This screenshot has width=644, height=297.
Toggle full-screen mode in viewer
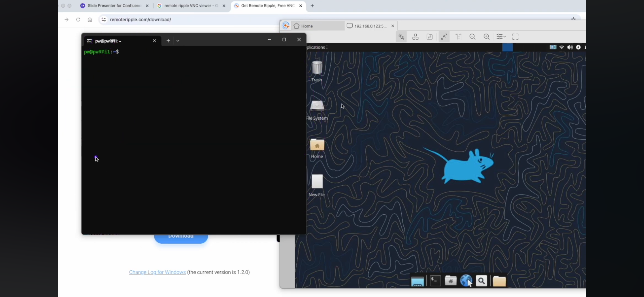(515, 37)
